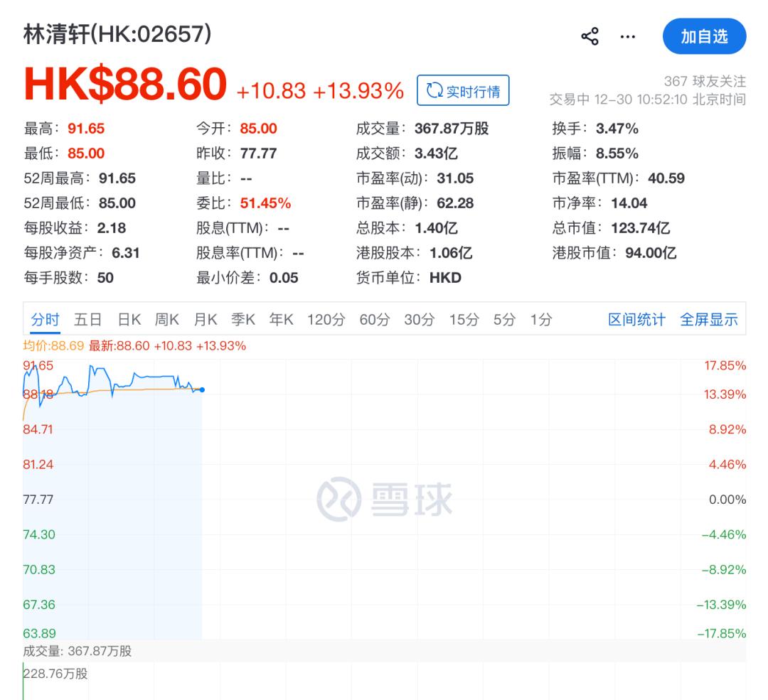Refresh using 实时行情 button
The width and height of the screenshot is (768, 700).
tap(463, 90)
